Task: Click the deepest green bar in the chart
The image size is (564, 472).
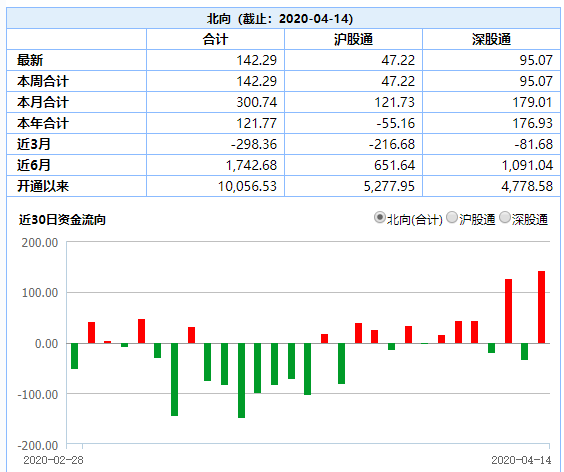Action: pos(241,381)
